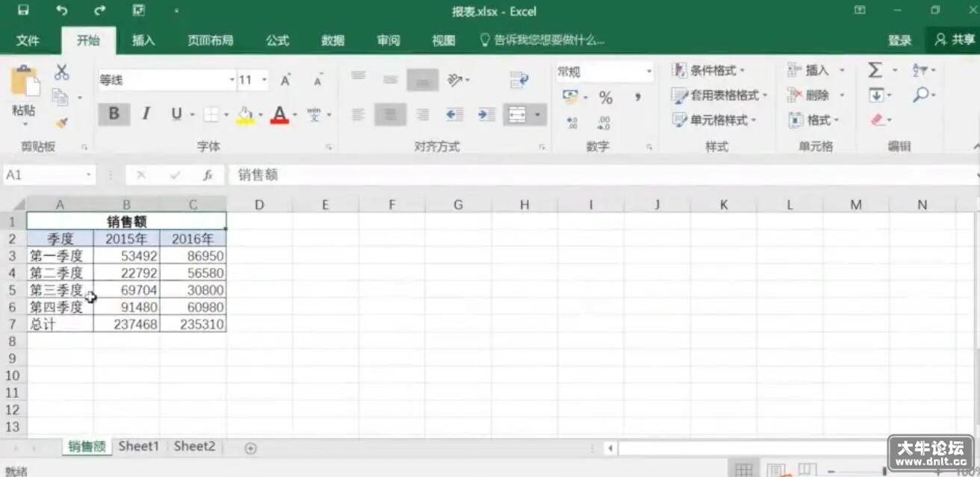Screen dimensions: 980x477
Task: Open the font size dropdown
Action: click(x=264, y=80)
